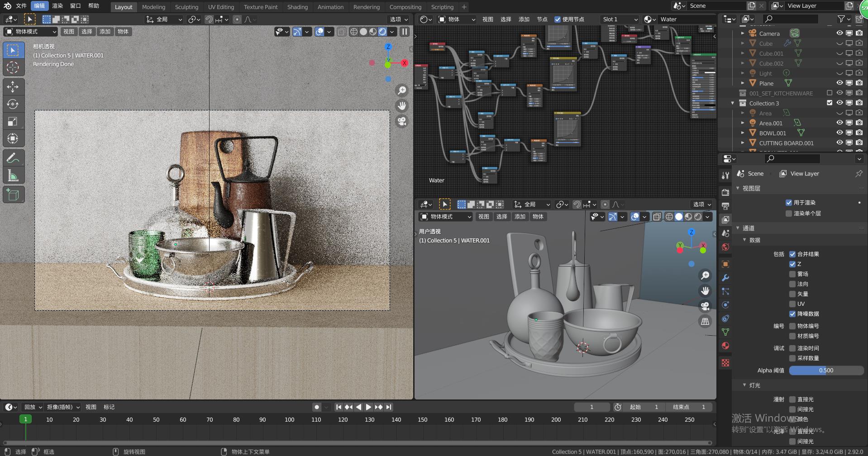
Task: Jump to the animation end frame
Action: (388, 407)
